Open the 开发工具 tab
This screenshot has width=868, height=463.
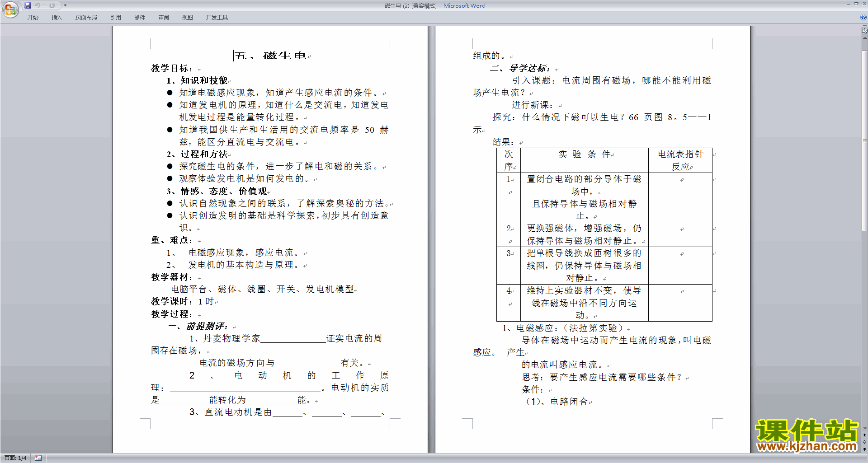217,17
